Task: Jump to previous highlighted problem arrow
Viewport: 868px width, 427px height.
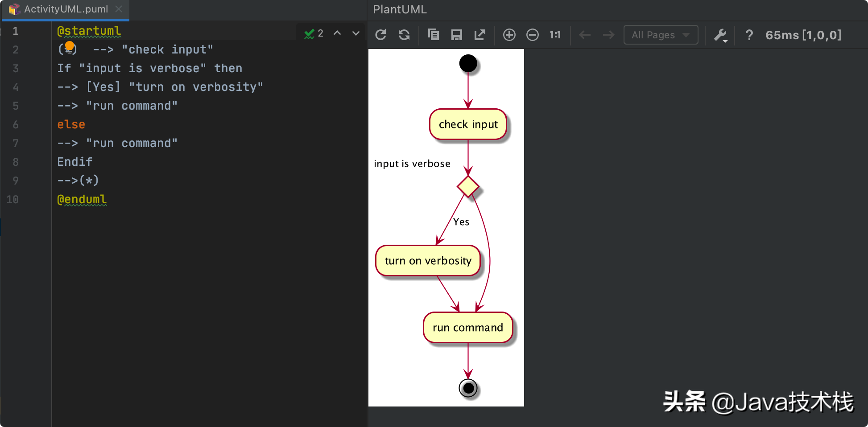Action: coord(337,33)
